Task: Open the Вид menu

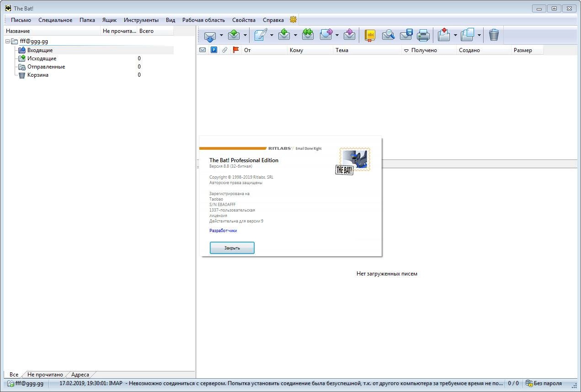Action: (171, 20)
